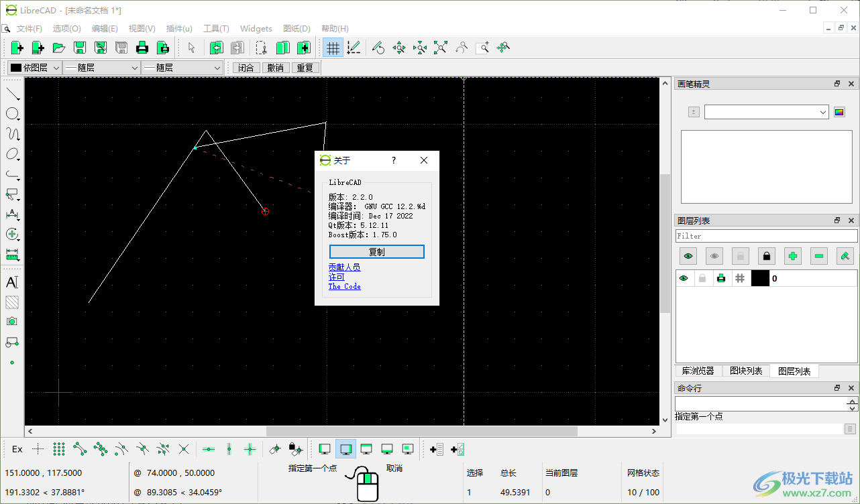Toggle snap on grid
The width and height of the screenshot is (860, 504).
[x=59, y=449]
